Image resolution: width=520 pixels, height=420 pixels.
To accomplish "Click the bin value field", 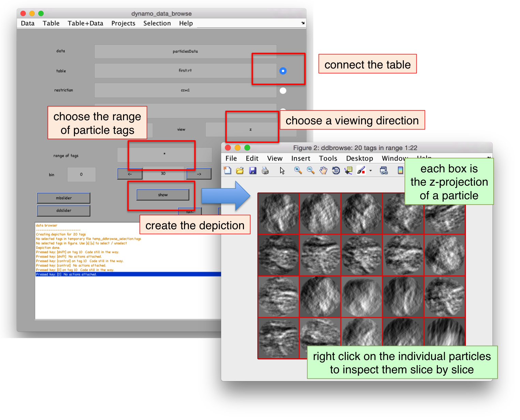I will (x=81, y=174).
